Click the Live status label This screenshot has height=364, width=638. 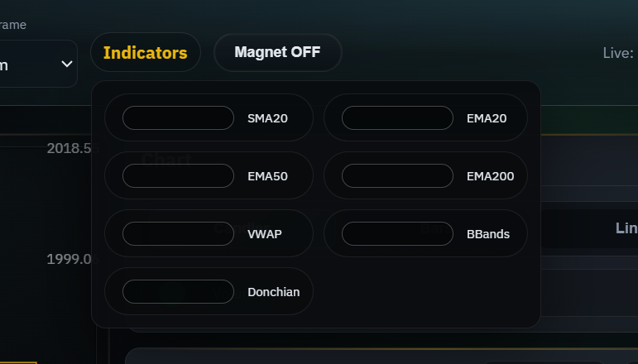click(618, 54)
